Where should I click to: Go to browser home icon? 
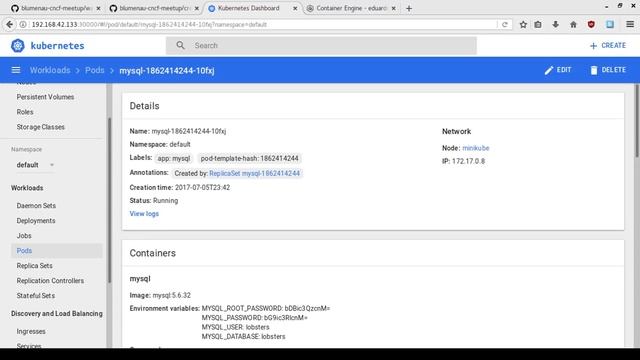tap(573, 24)
